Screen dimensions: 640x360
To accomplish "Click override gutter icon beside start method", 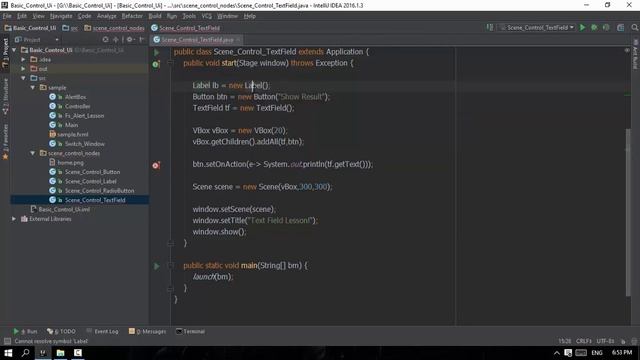I will 156,64.
